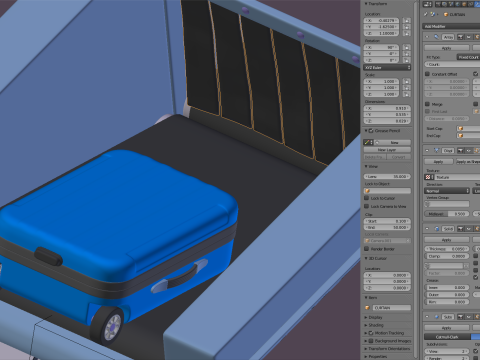Switch to the Render Layers properties tab
The height and width of the screenshot is (360, 480).
444,4
